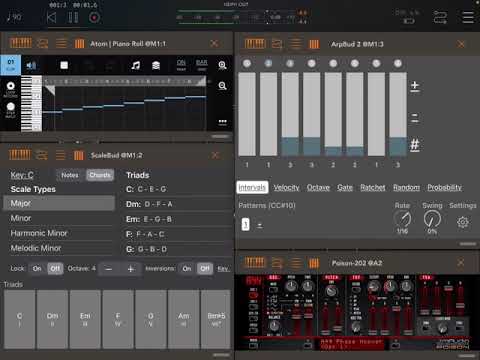Image resolution: width=480 pixels, height=360 pixels.
Task: Click the white stop square in Atom
Action: 64,65
